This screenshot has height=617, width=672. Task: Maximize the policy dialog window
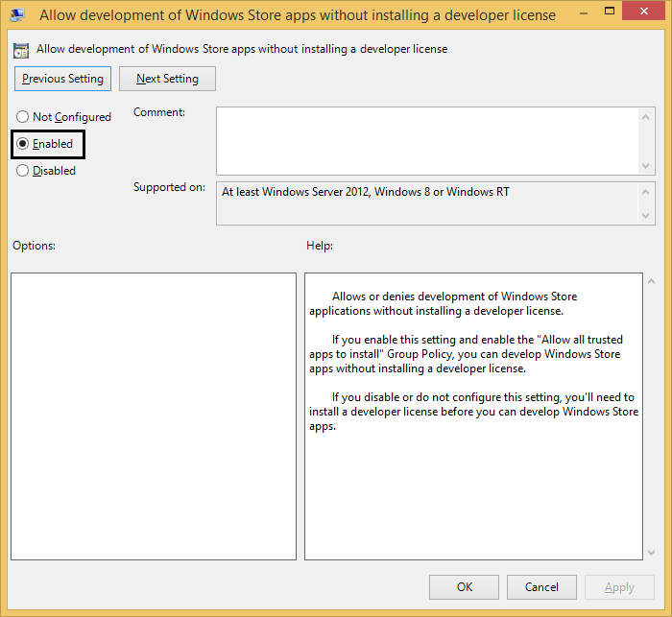click(610, 12)
